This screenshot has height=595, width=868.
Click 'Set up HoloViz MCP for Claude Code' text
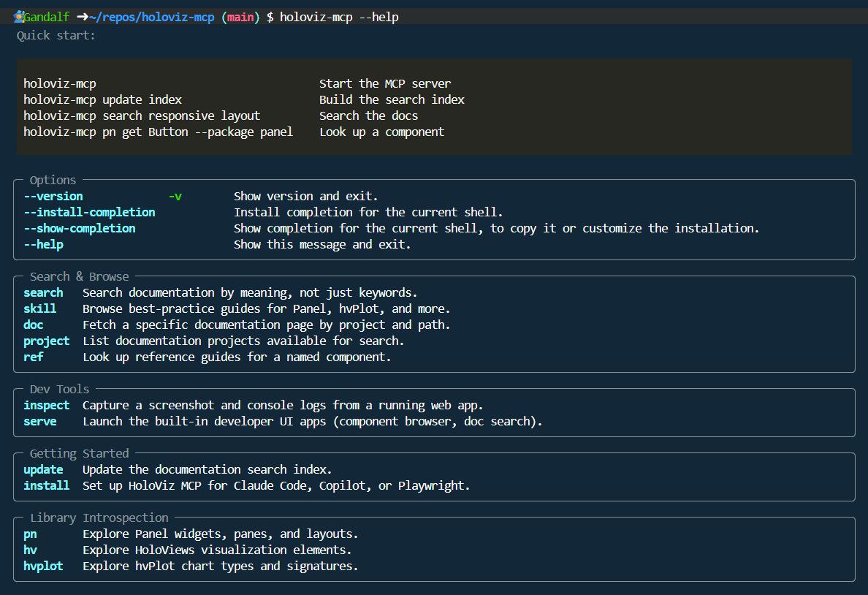(276, 485)
